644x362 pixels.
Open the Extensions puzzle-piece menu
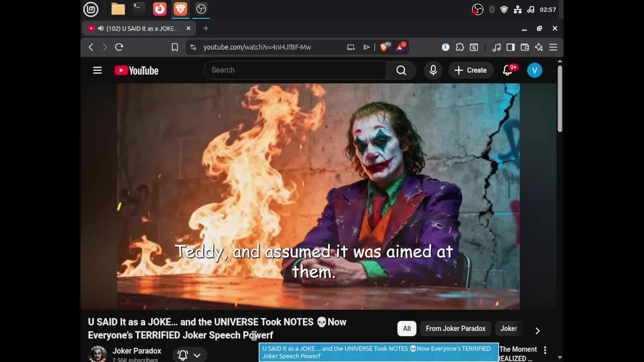(460, 47)
